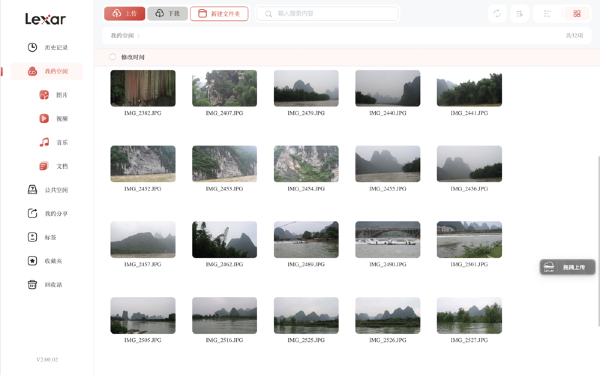
Task: Open 回收站 (Recycle Bin)
Action: pyautogui.click(x=45, y=285)
